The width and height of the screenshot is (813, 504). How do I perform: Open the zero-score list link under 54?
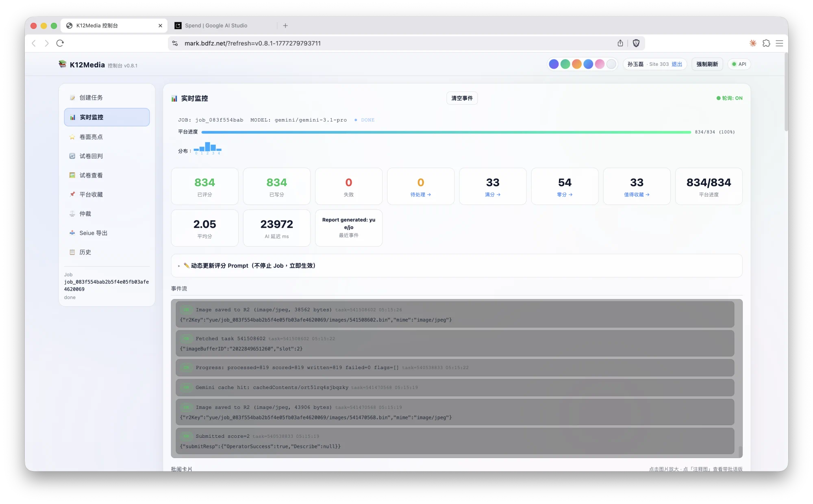point(564,195)
